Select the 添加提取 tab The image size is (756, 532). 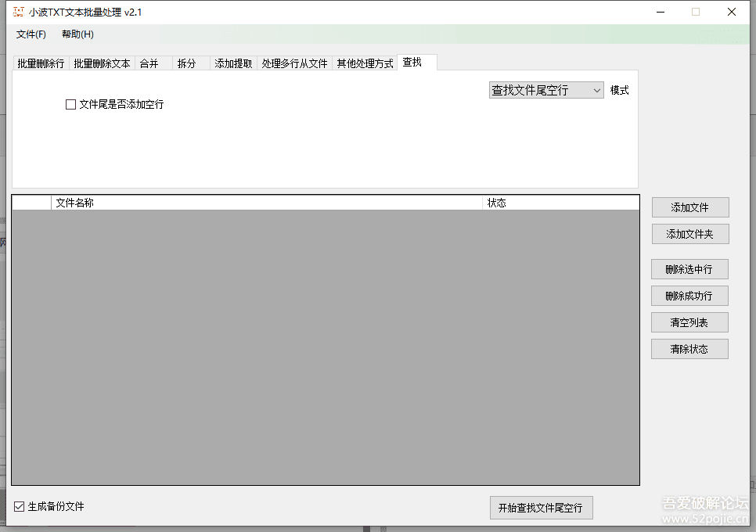coord(232,64)
